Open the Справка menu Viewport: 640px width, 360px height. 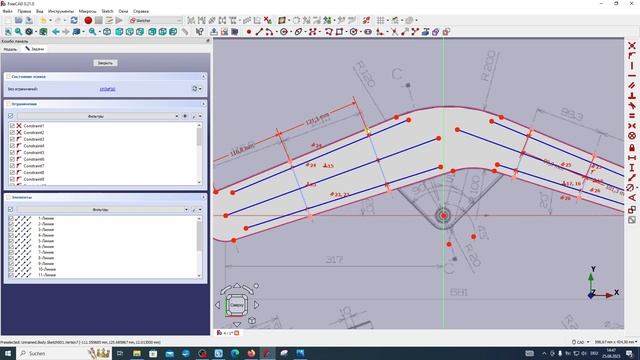[x=141, y=11]
